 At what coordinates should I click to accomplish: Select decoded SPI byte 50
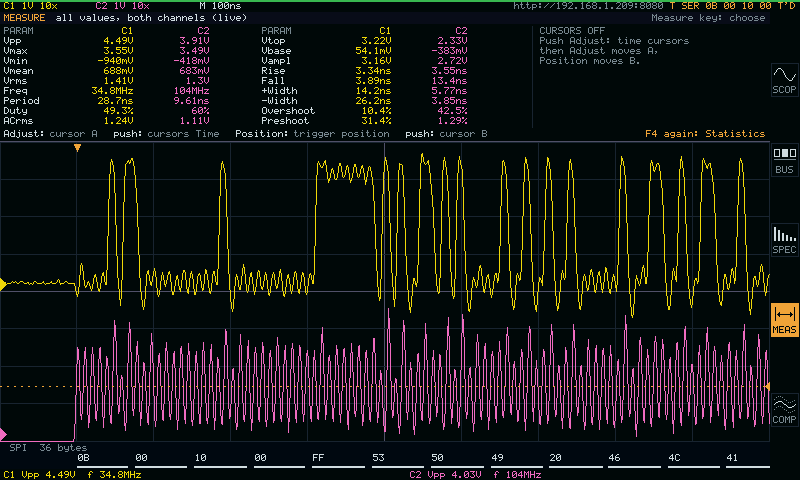pyautogui.click(x=437, y=458)
